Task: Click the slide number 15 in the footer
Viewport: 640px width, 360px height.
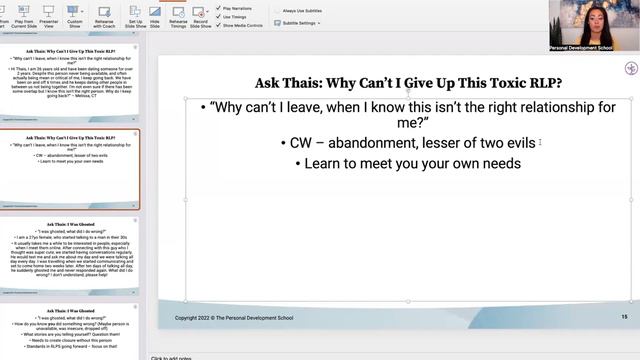Action: coord(624,317)
